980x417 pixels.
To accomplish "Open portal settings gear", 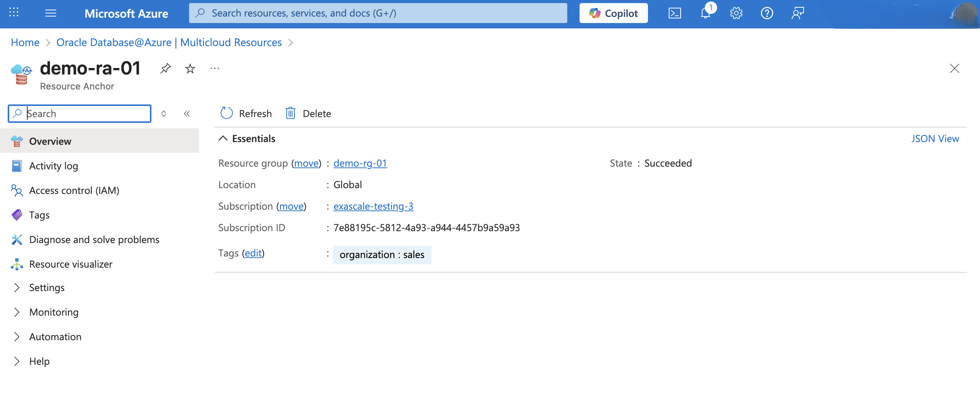I will click(x=736, y=13).
